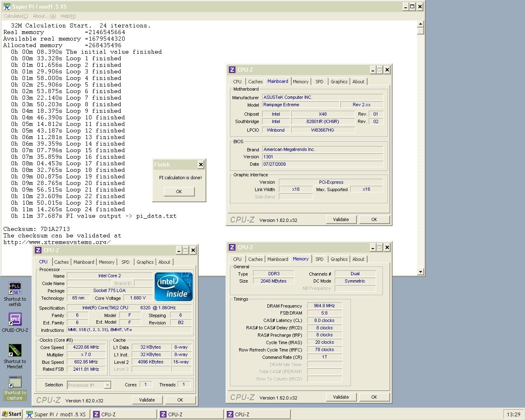Click Validate in CPU tab window
The image size is (525, 420).
click(147, 400)
